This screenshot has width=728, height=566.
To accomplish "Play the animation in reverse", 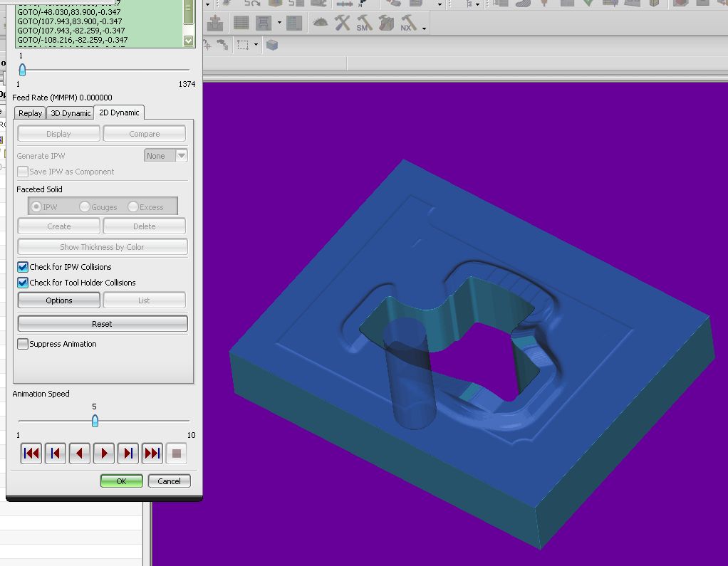I will pos(79,454).
